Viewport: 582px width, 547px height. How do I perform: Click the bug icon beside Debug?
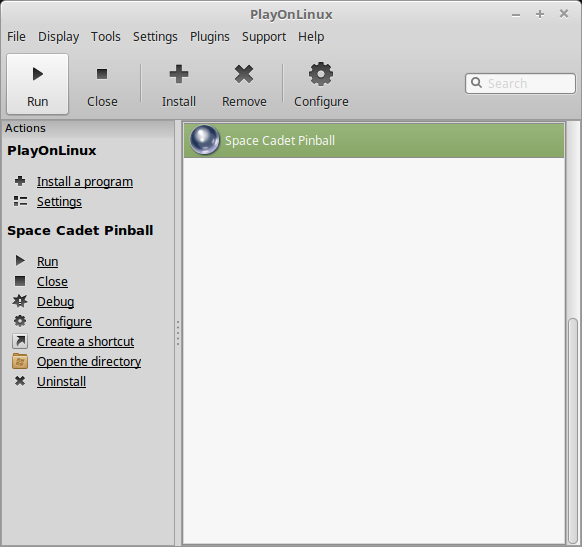[x=20, y=301]
